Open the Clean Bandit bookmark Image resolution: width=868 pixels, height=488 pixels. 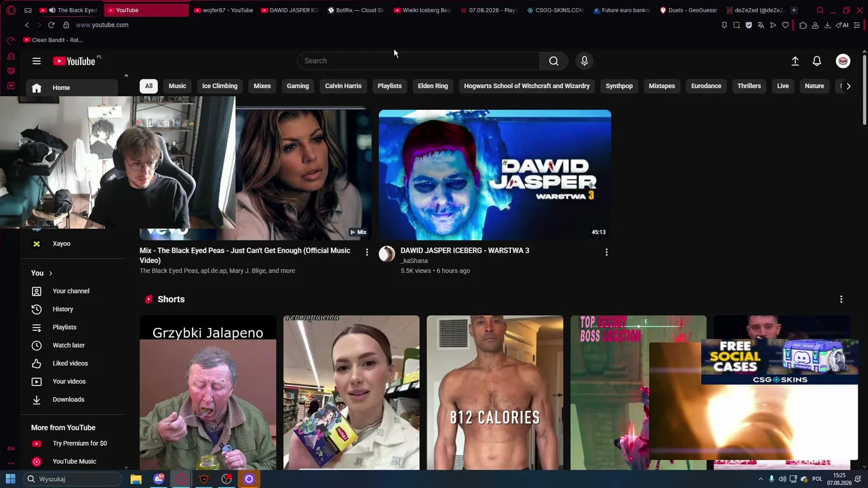[53, 40]
